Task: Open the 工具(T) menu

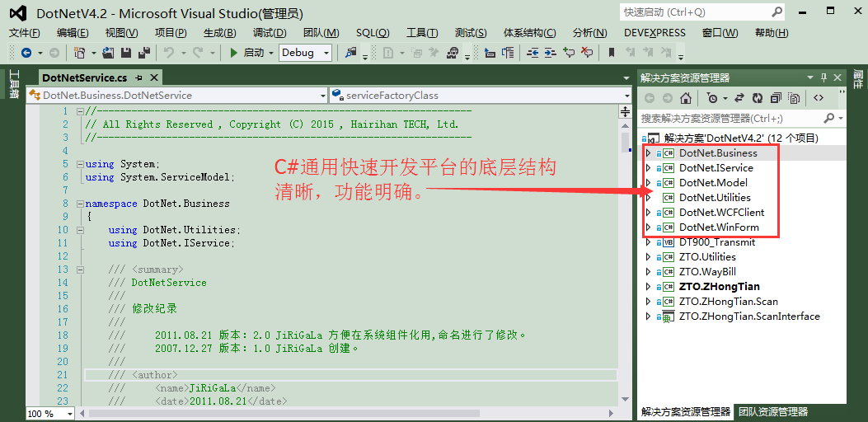Action: pos(422,33)
